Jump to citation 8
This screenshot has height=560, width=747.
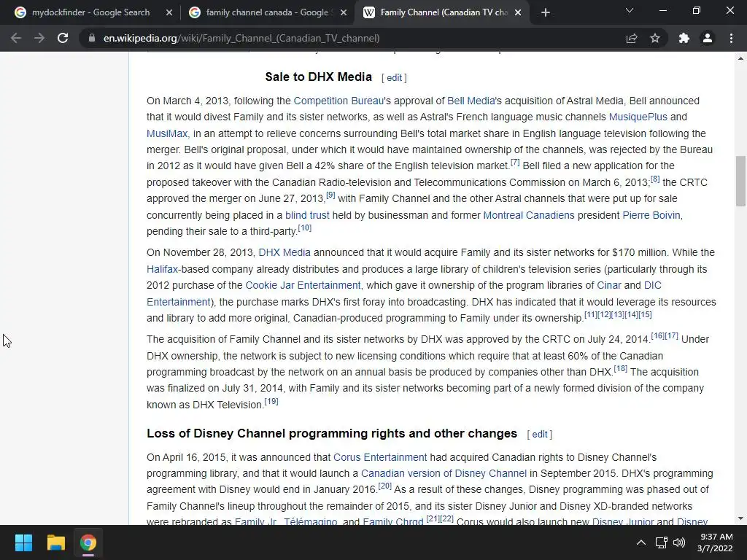(x=655, y=179)
